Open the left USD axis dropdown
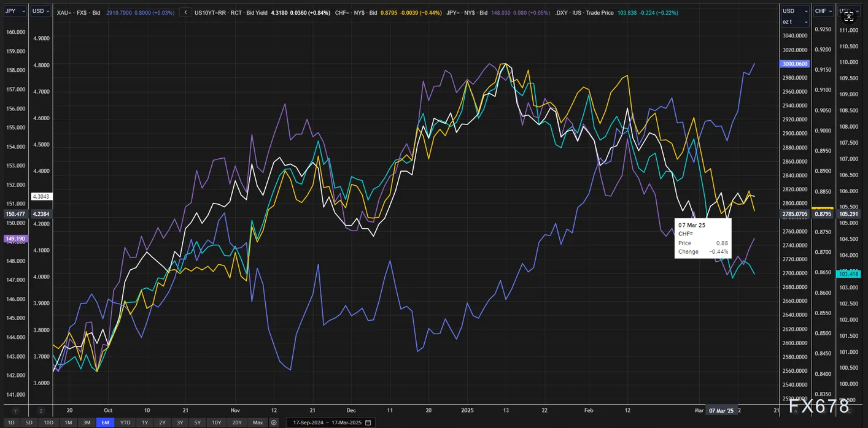This screenshot has height=428, width=868. [41, 11]
